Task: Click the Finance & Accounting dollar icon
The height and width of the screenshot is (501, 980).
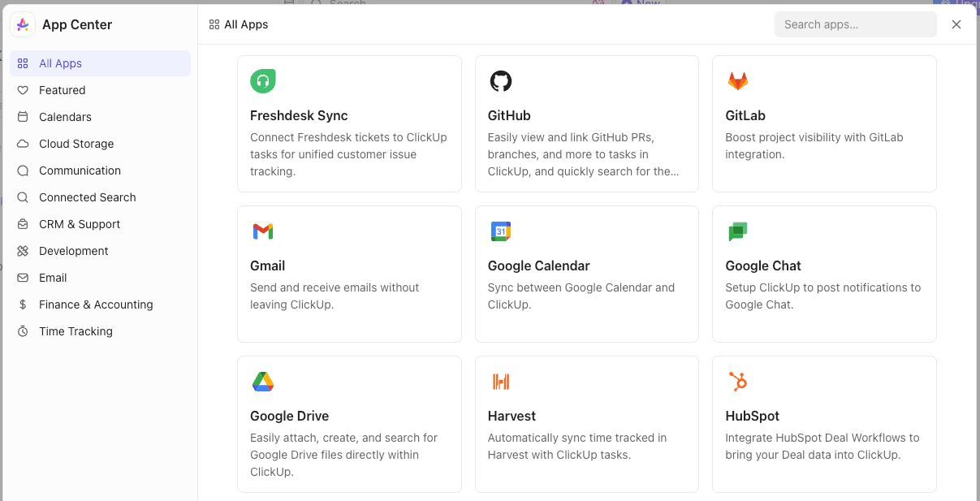Action: point(23,304)
